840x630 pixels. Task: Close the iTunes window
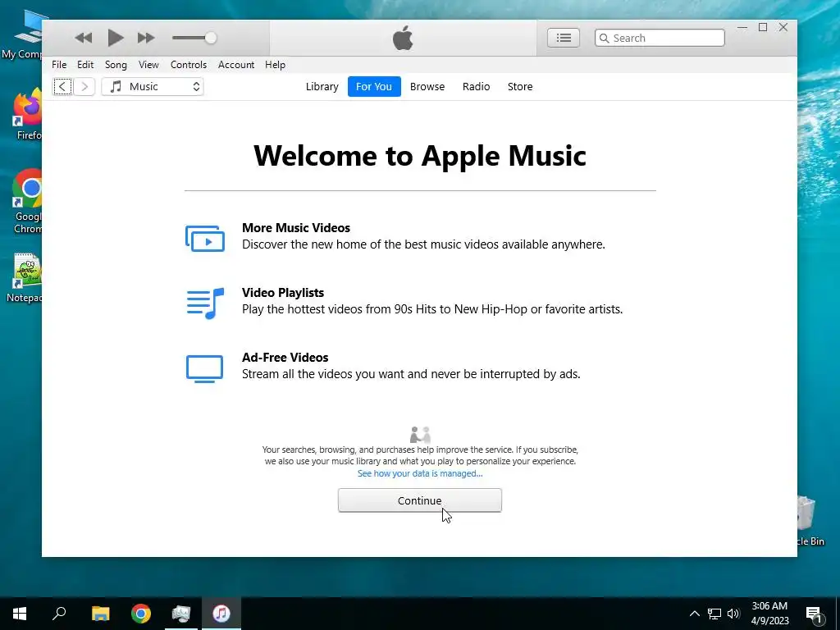pos(783,27)
